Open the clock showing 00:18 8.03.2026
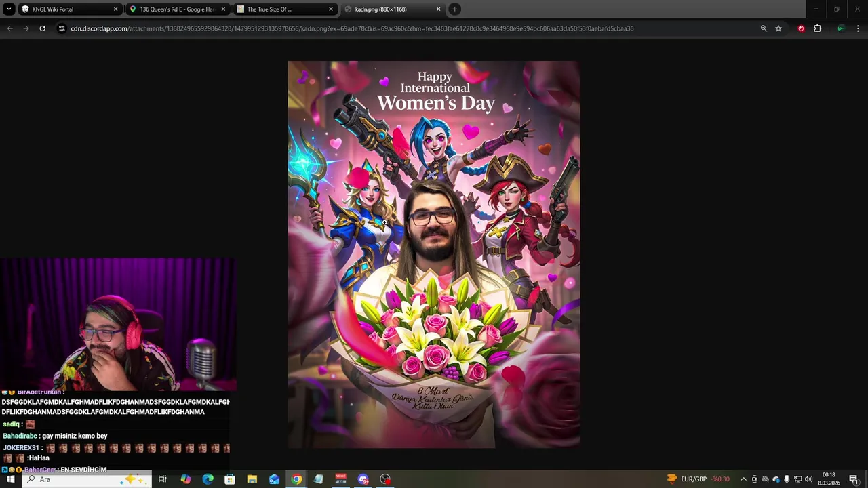868x488 pixels. coord(829,479)
